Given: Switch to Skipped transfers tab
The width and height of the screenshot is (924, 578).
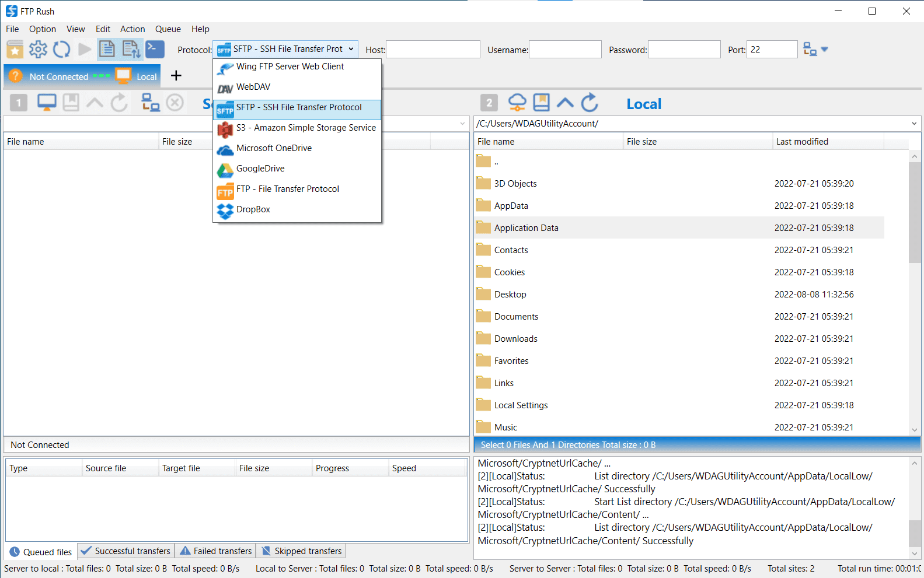Looking at the screenshot, I should (x=301, y=551).
